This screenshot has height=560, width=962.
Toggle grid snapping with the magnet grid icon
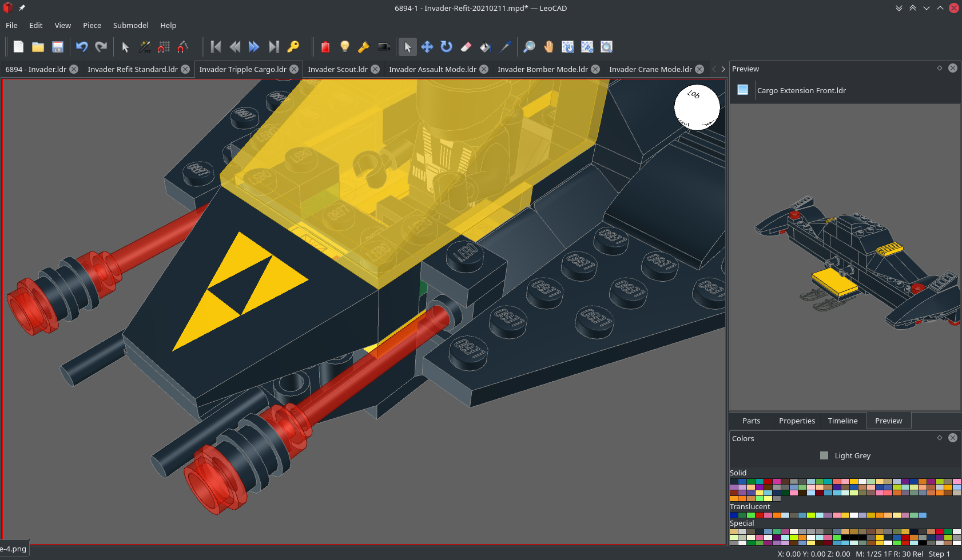[164, 47]
